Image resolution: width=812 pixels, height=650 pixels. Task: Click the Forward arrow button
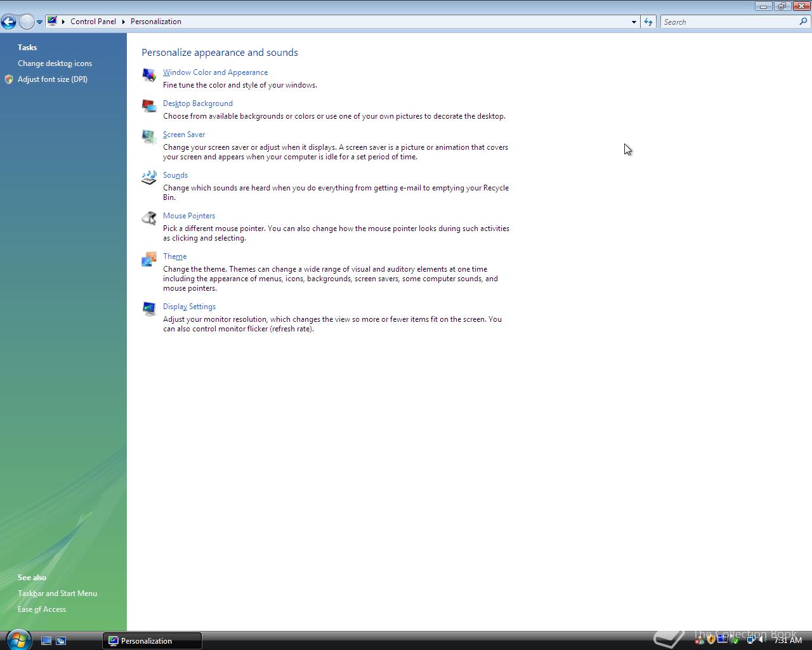pyautogui.click(x=27, y=22)
